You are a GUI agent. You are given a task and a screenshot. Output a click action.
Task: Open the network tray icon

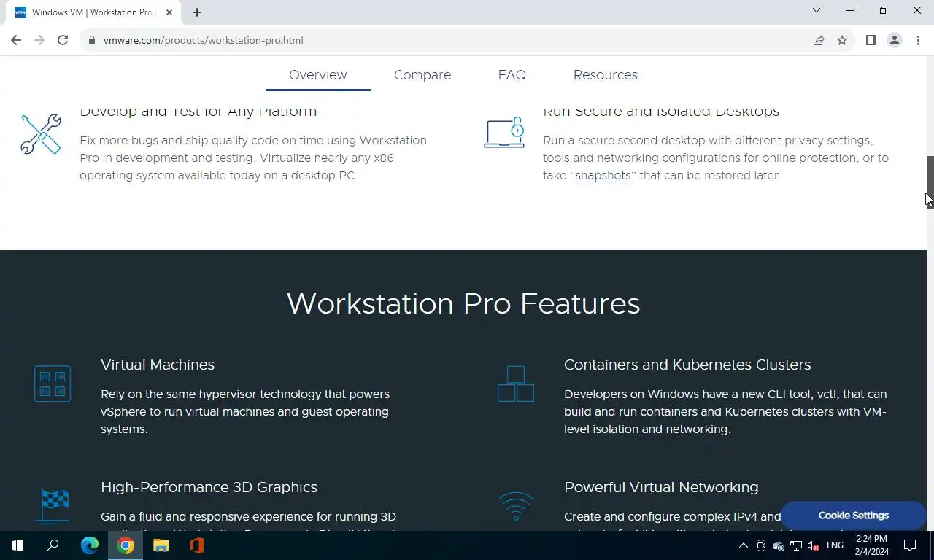[x=796, y=545]
